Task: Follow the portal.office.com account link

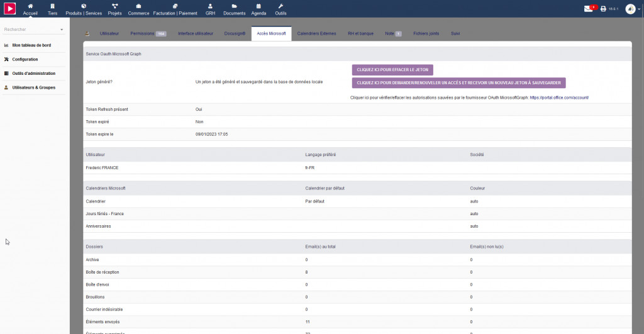Action: pos(559,97)
